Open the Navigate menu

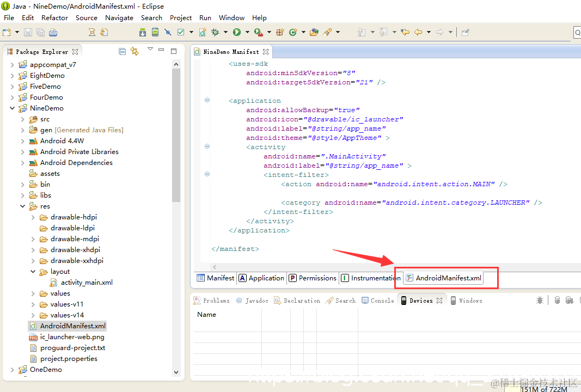point(119,18)
